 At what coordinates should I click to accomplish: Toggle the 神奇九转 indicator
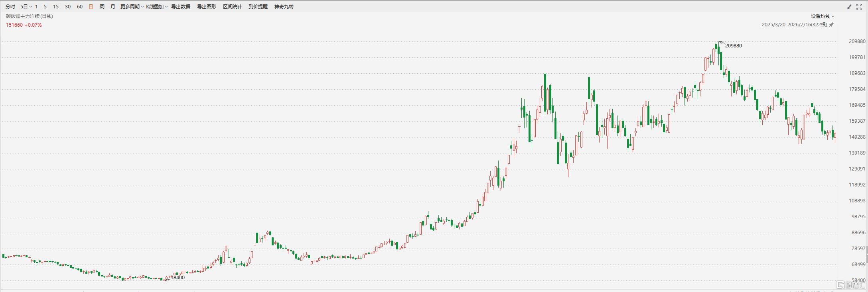(x=284, y=7)
